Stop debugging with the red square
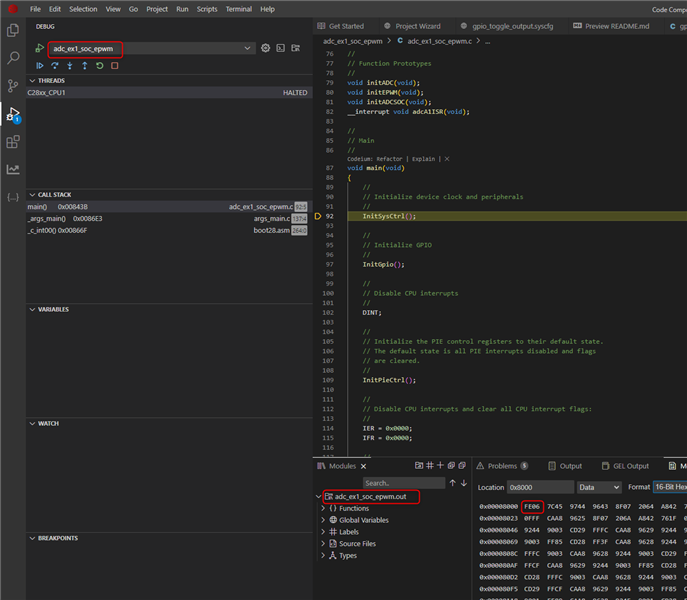Screen dimensions: 687x600 pyautogui.click(x=115, y=66)
